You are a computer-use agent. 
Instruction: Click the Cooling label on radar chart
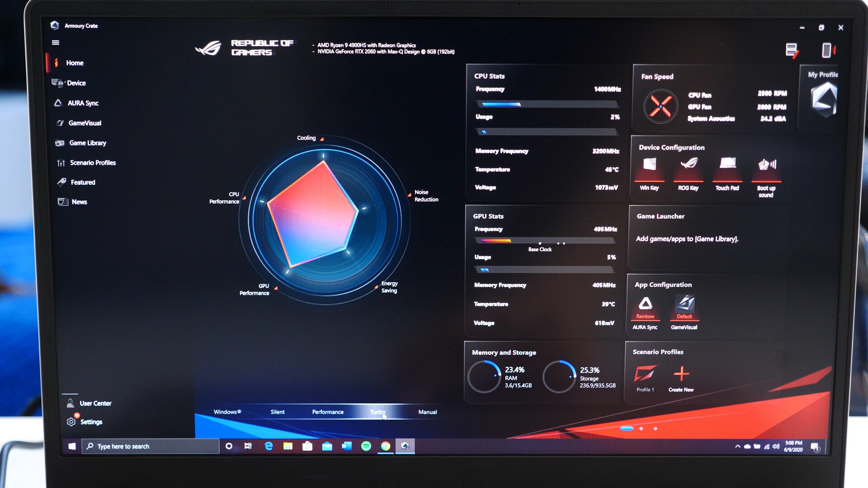[307, 138]
